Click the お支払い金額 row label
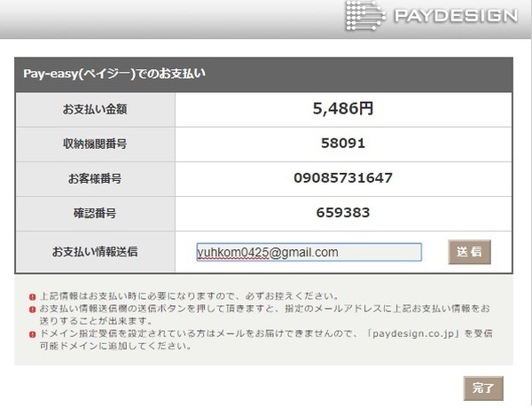The height and width of the screenshot is (408, 532). click(95, 109)
